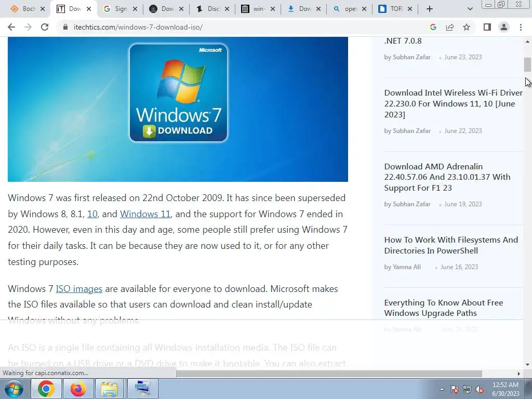Close the Sign tab
Image resolution: width=532 pixels, height=399 pixels.
135,9
